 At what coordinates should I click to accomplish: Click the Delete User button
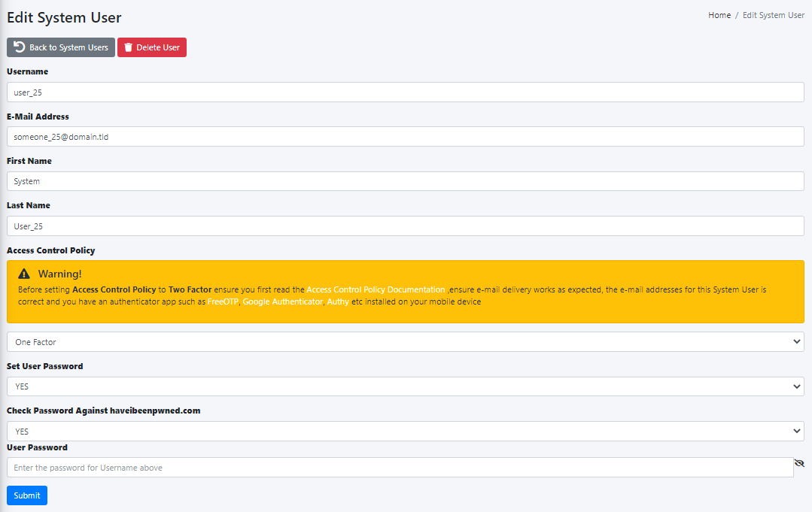coord(152,47)
